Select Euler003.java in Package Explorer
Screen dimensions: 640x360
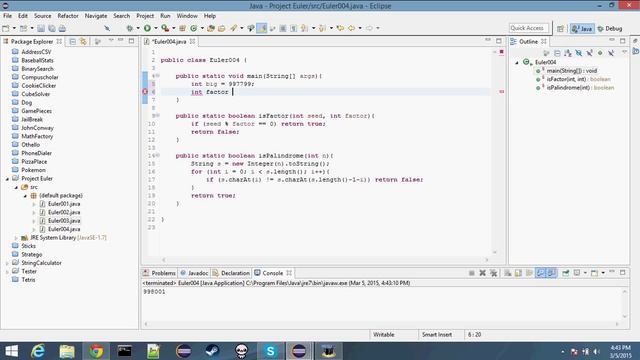pos(64,221)
